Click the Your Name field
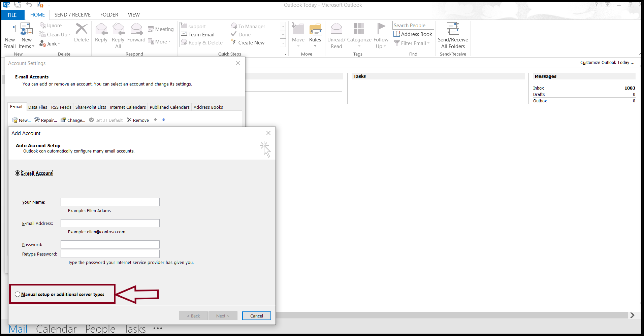644x336 pixels. 110,202
